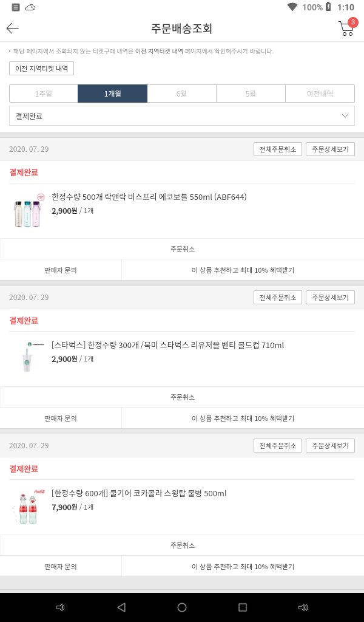
Task: Select the 1주일 period tab
Action: point(44,94)
